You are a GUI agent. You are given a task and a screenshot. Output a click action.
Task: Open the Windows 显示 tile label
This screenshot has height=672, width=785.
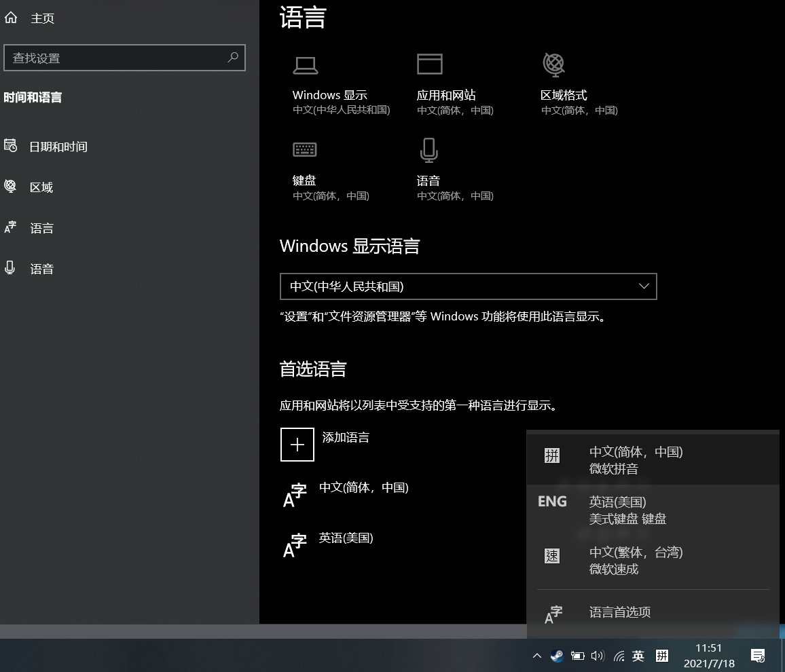click(x=330, y=95)
